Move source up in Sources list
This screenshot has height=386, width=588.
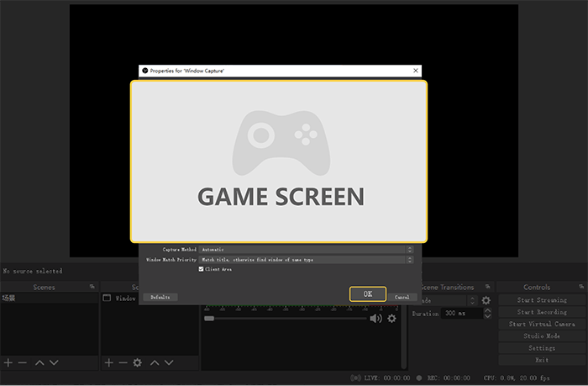tap(155, 362)
